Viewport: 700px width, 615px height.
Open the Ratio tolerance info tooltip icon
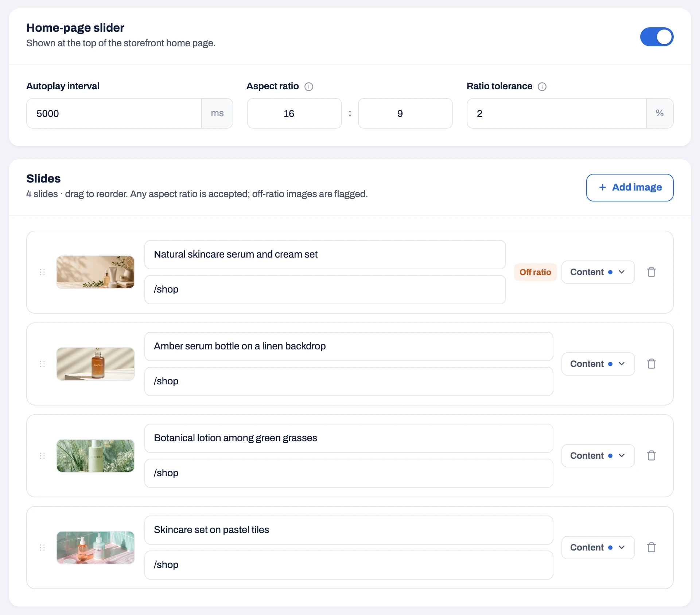coord(542,86)
